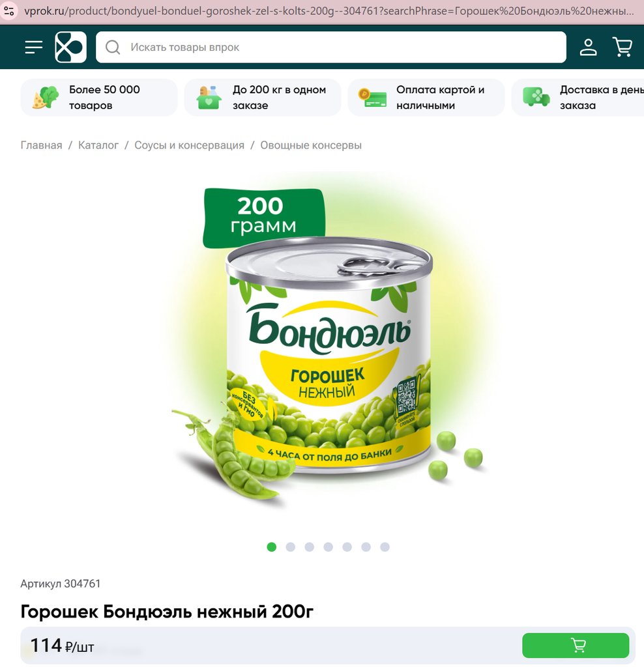Click the magnifier search icon
The image size is (644, 667).
pyautogui.click(x=113, y=47)
